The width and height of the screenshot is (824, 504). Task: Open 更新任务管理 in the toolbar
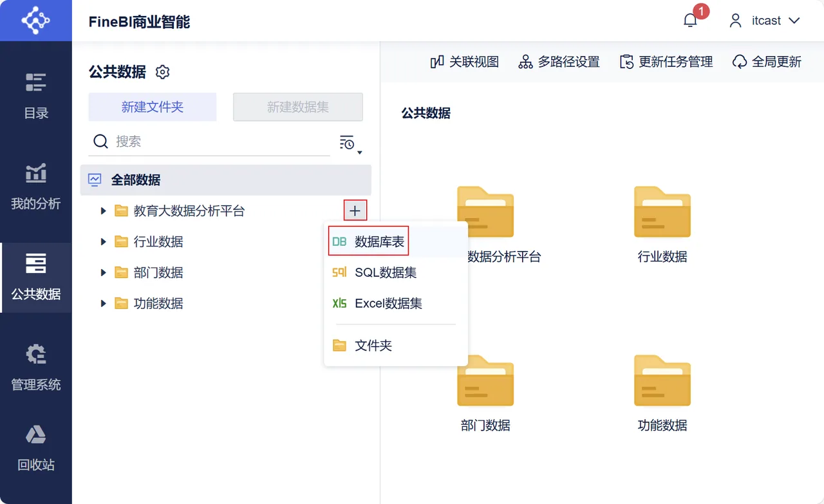[x=666, y=62]
